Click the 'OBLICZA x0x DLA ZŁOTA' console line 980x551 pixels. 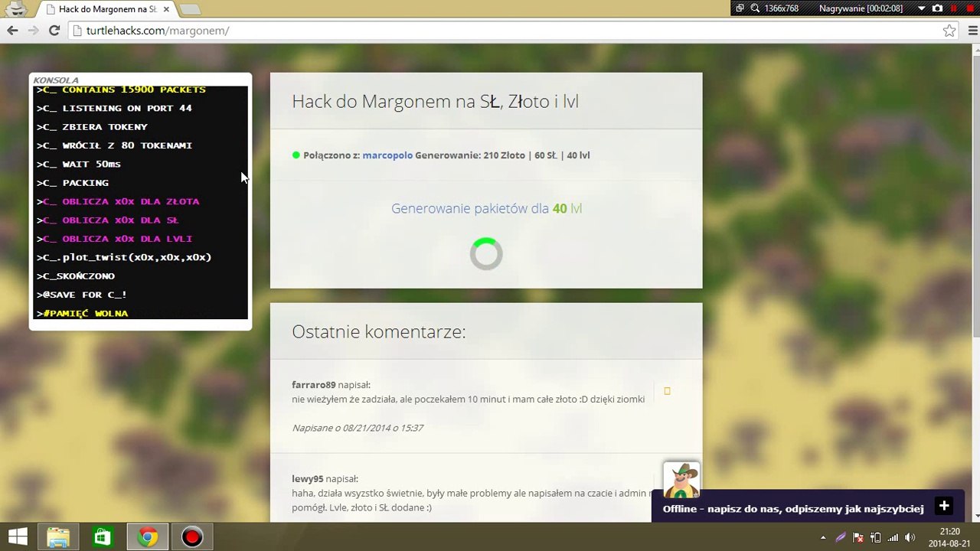pos(118,201)
